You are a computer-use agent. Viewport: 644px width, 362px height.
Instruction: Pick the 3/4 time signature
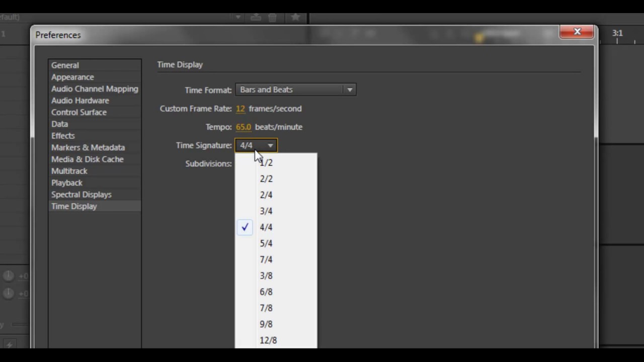click(x=276, y=211)
